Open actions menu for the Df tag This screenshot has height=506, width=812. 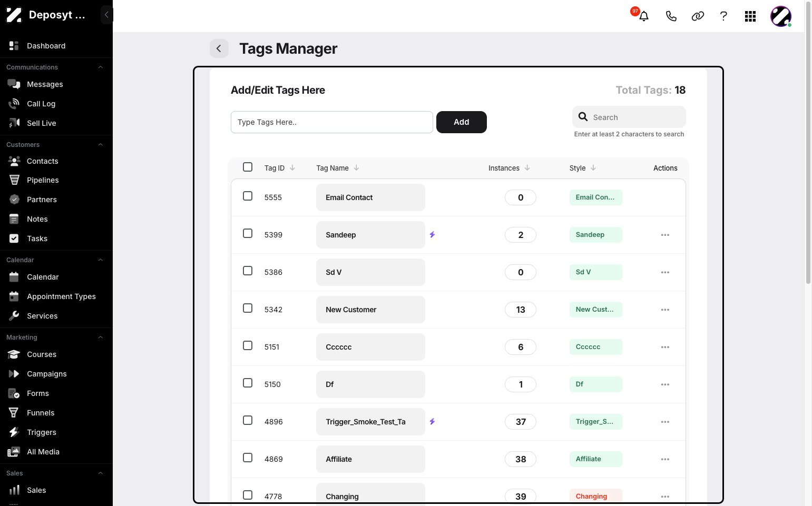(x=665, y=384)
